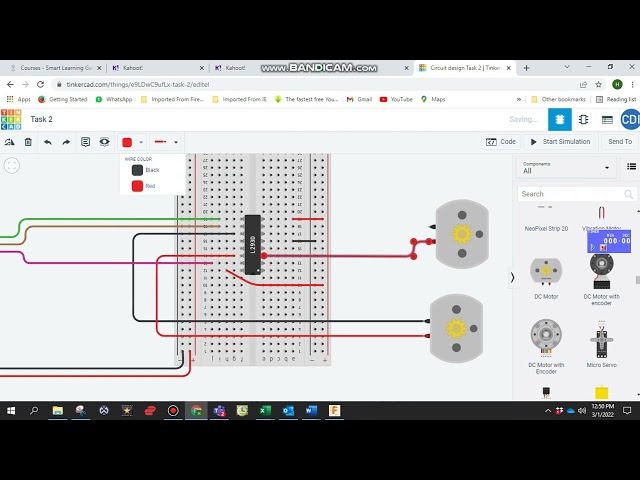Open Maps bookmark
This screenshot has width=640, height=480.
click(433, 99)
